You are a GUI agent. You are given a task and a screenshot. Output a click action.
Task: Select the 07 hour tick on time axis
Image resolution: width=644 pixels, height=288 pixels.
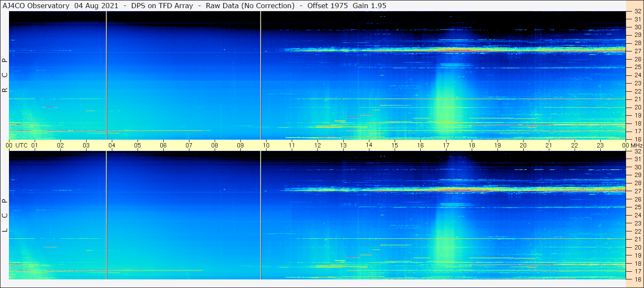pos(189,145)
